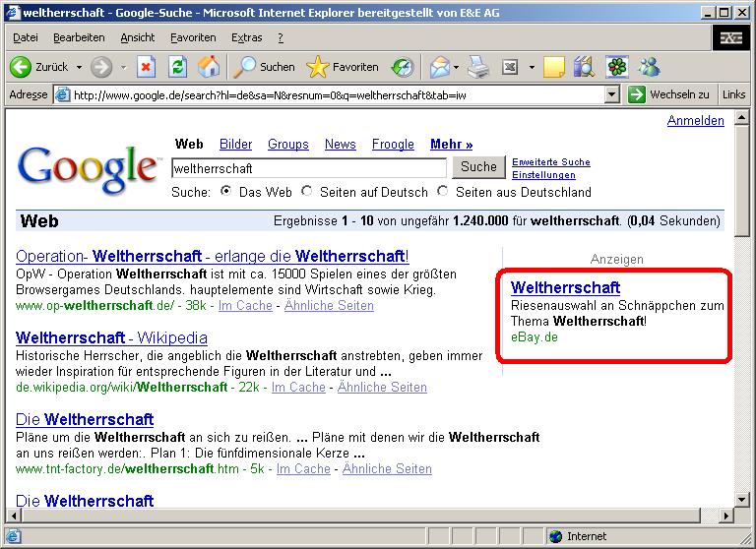The height and width of the screenshot is (549, 756).
Task: Switch to Groups search tab
Action: point(288,144)
